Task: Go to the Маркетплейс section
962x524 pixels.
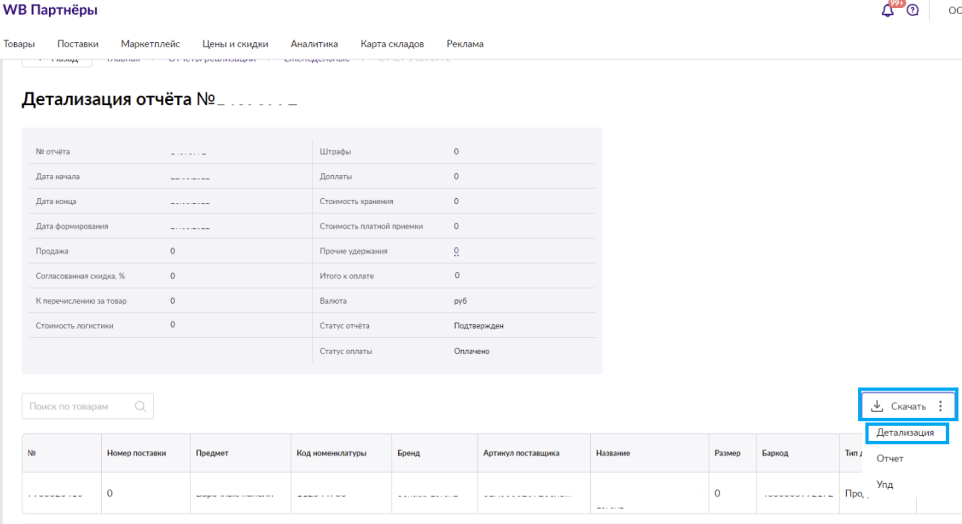Action: click(x=150, y=44)
